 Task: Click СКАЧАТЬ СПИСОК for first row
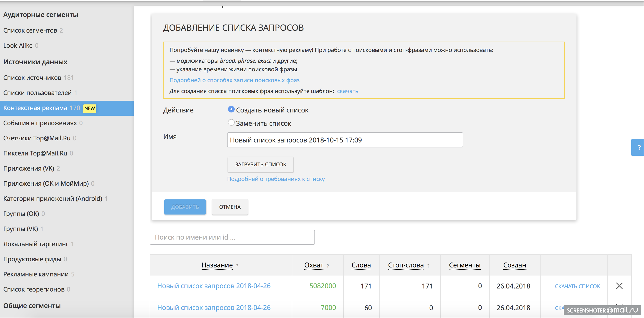[577, 286]
